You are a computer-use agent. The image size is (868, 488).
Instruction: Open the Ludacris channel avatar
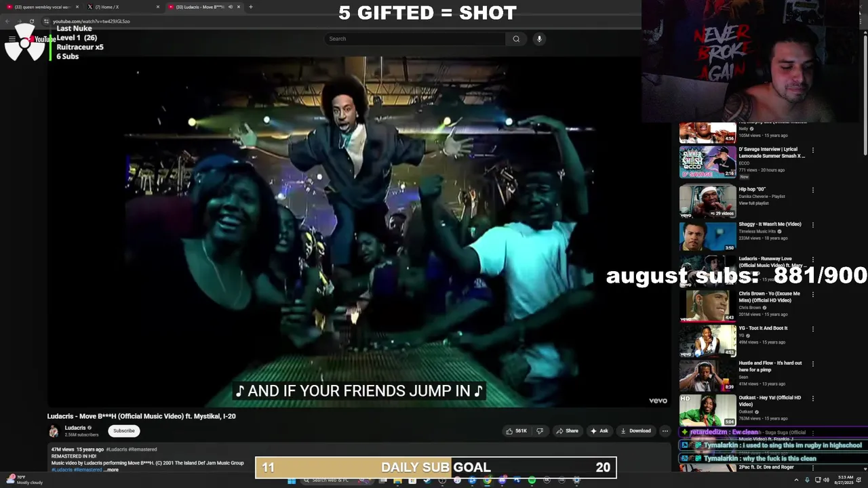pos(54,431)
